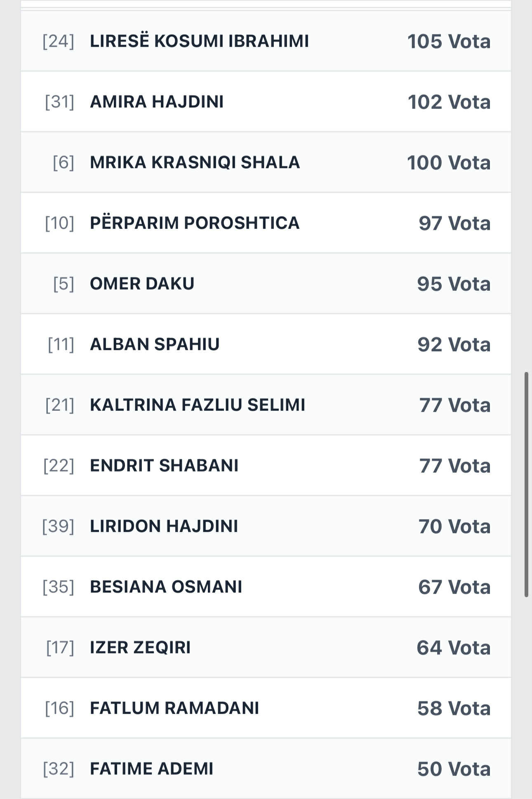Select ballot number [5] label
This screenshot has height=799, width=532.
pyautogui.click(x=64, y=283)
